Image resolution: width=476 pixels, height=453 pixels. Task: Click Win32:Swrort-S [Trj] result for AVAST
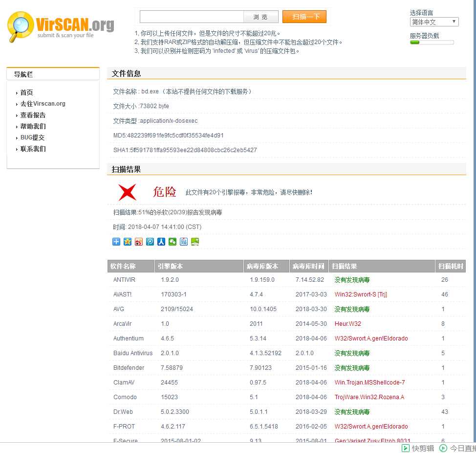click(361, 294)
